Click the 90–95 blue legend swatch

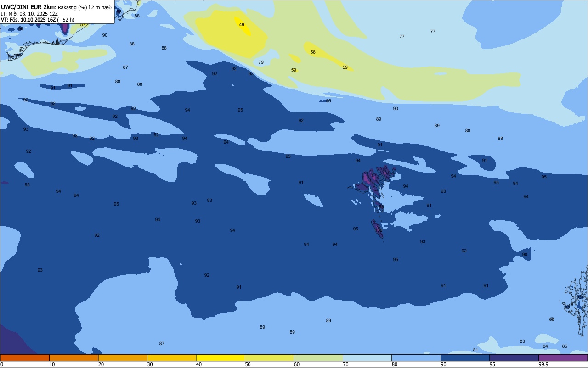point(465,357)
